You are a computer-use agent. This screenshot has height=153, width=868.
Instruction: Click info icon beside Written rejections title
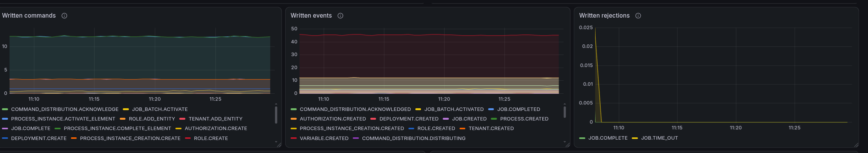pos(638,16)
